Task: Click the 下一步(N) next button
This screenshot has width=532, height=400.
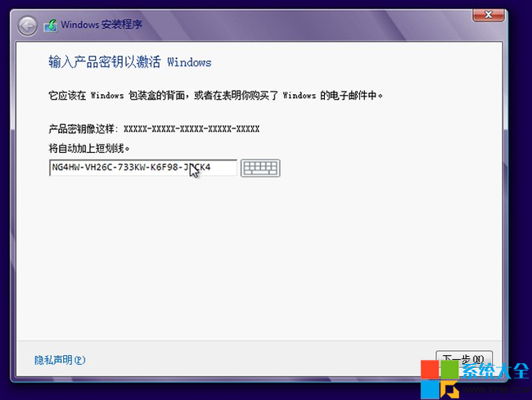Action: click(464, 359)
